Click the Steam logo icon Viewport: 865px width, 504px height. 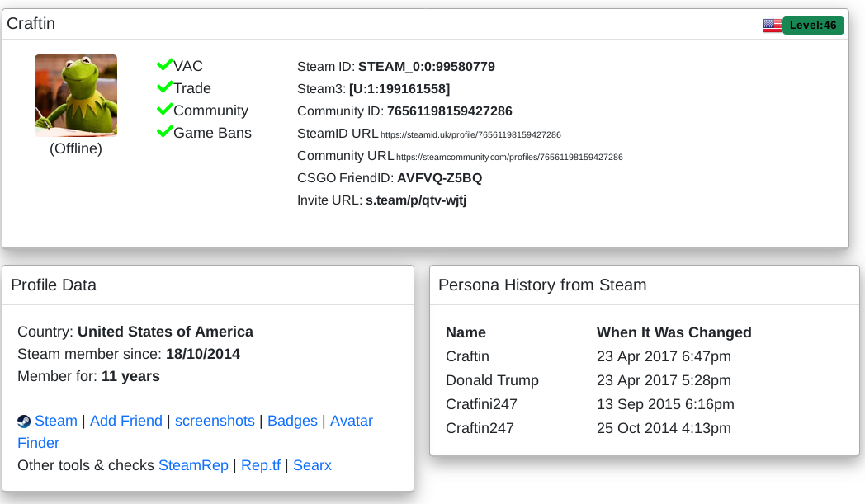click(24, 422)
